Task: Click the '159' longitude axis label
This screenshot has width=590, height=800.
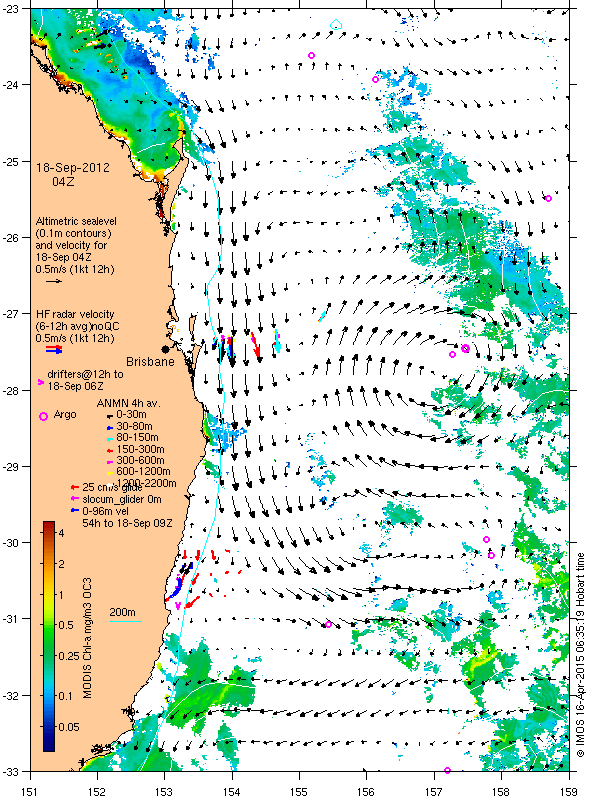Action: (x=569, y=791)
